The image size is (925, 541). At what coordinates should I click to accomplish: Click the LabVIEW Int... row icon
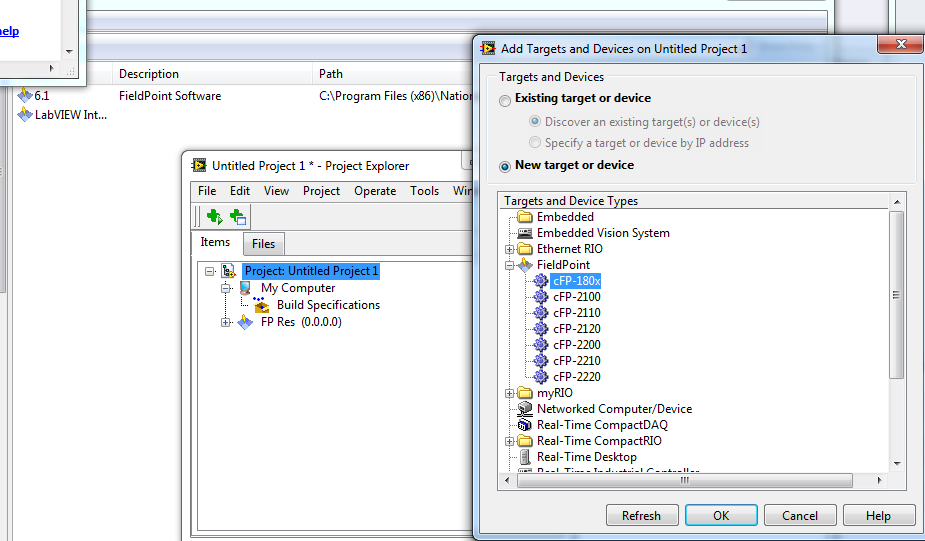(25, 114)
